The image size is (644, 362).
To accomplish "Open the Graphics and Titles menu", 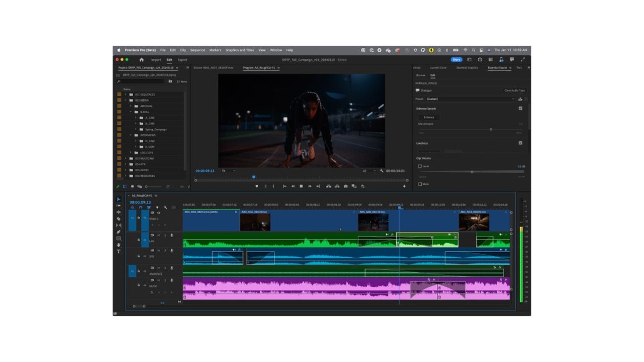I will coord(240,50).
